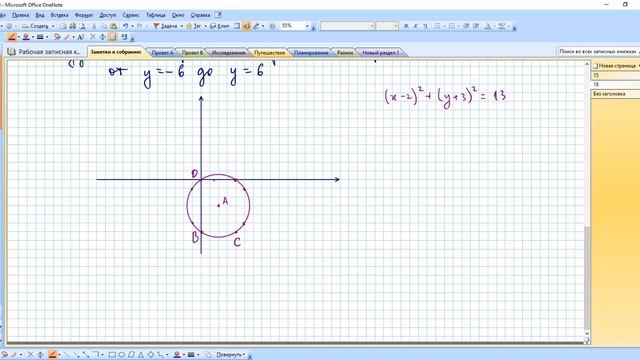Open the Повернуть rotate dropdown
640x360 pixels.
point(231,355)
